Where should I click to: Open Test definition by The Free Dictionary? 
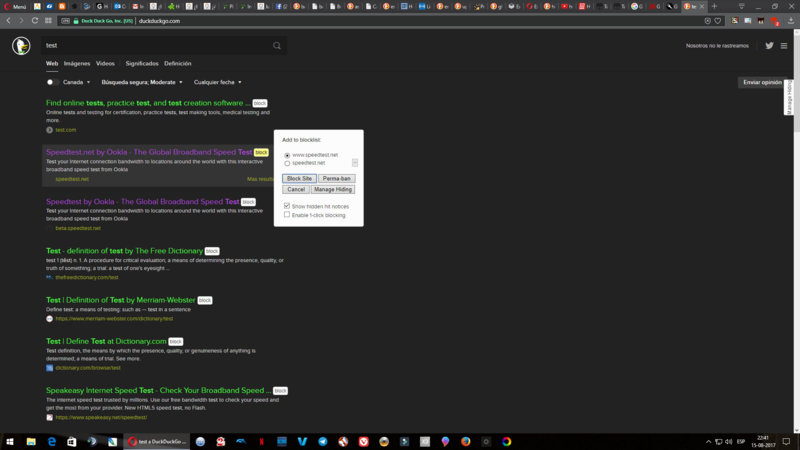coord(124,251)
